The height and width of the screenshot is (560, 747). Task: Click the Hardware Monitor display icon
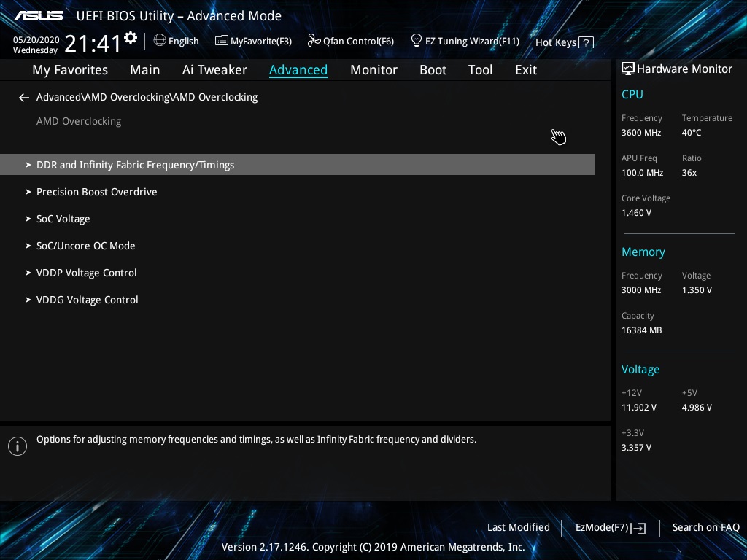pyautogui.click(x=628, y=69)
